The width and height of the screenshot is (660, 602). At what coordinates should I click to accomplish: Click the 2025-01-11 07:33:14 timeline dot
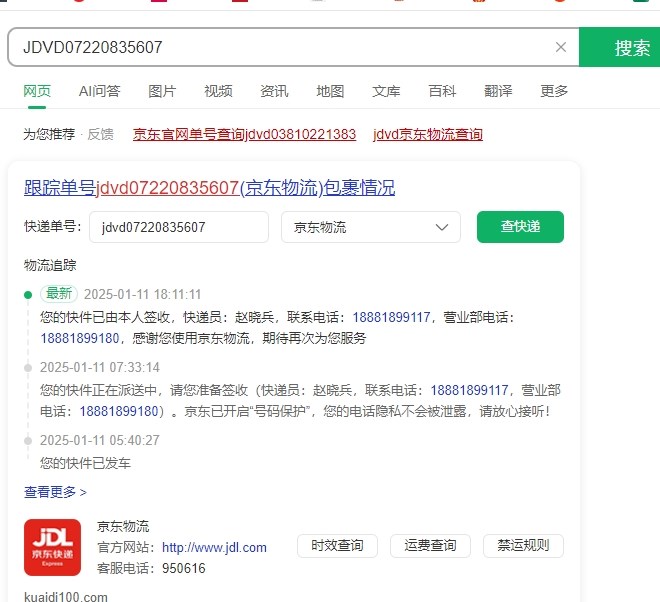coord(28,368)
